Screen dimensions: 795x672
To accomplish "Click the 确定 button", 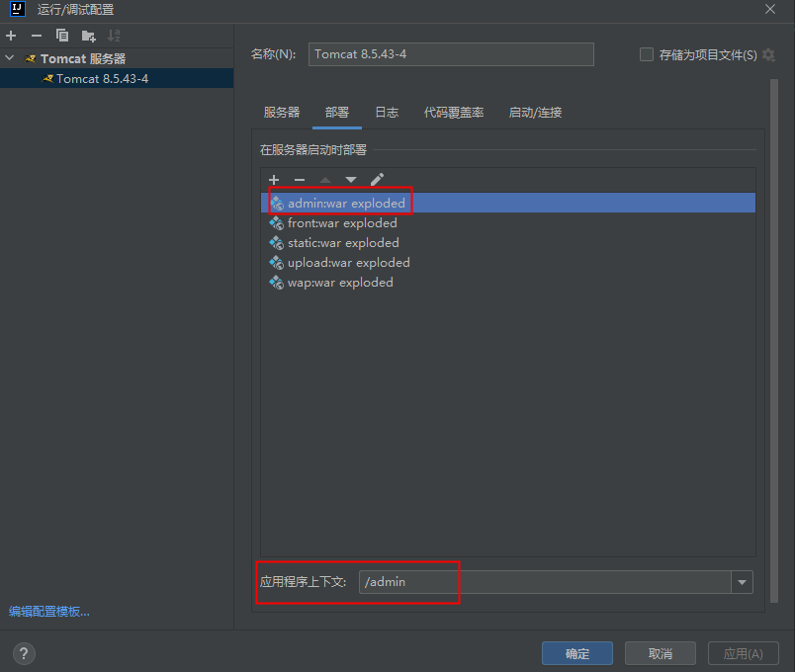I will pos(577,654).
